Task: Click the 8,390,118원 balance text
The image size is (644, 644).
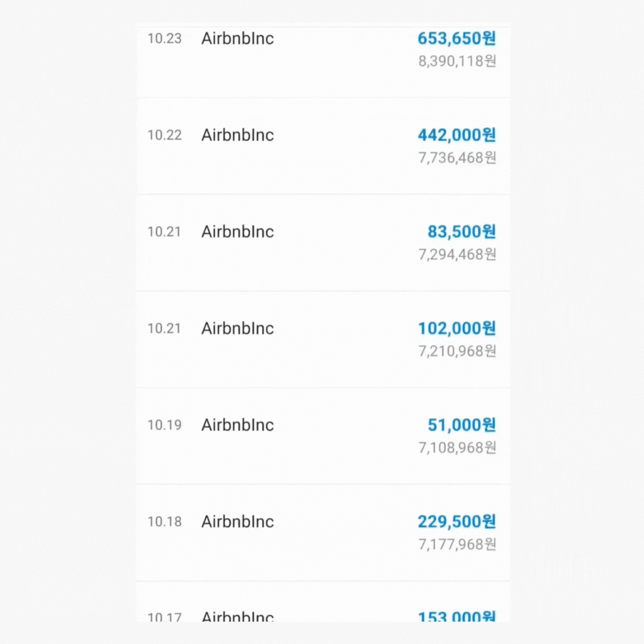Action: [457, 61]
